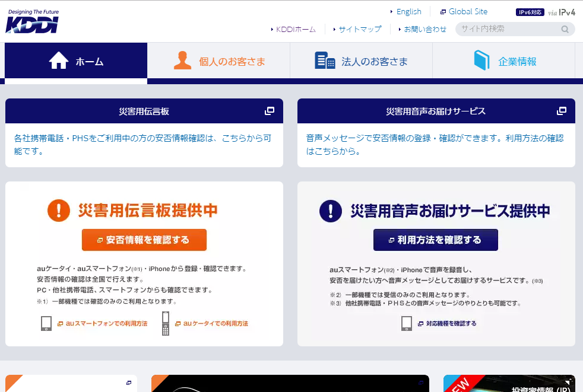The image size is (583, 392).
Task: Open 対応機種を確認する link
Action: click(x=451, y=324)
